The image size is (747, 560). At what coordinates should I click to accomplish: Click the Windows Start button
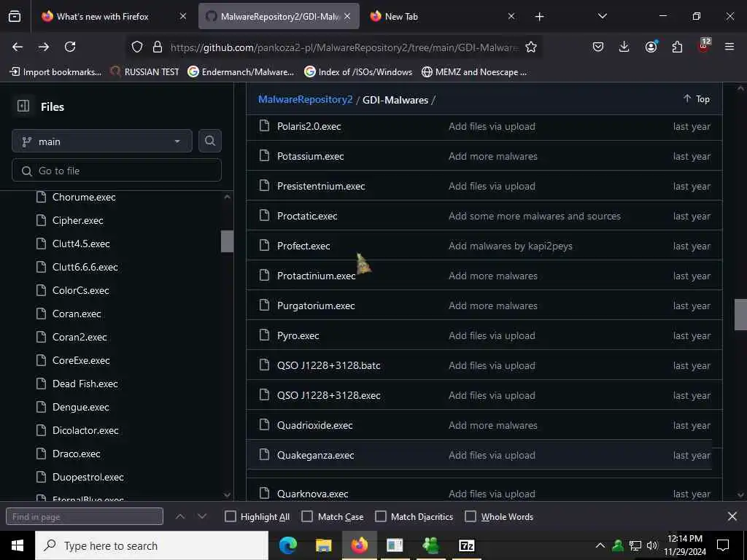click(x=18, y=545)
